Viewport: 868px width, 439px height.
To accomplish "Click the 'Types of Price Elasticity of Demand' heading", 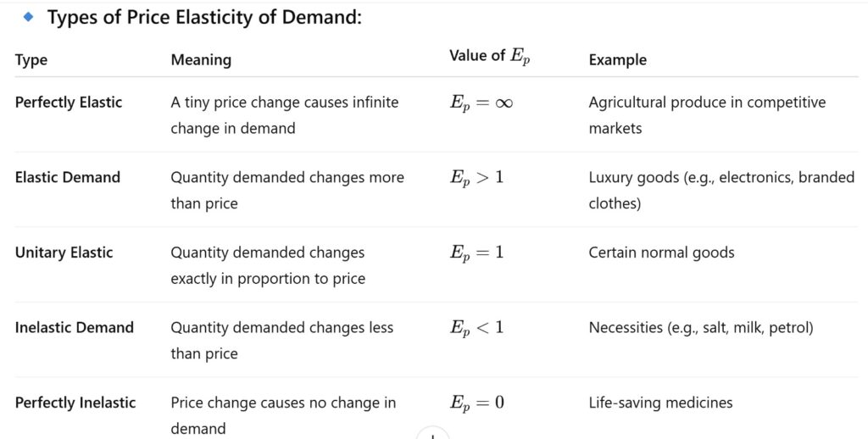I will point(204,17).
